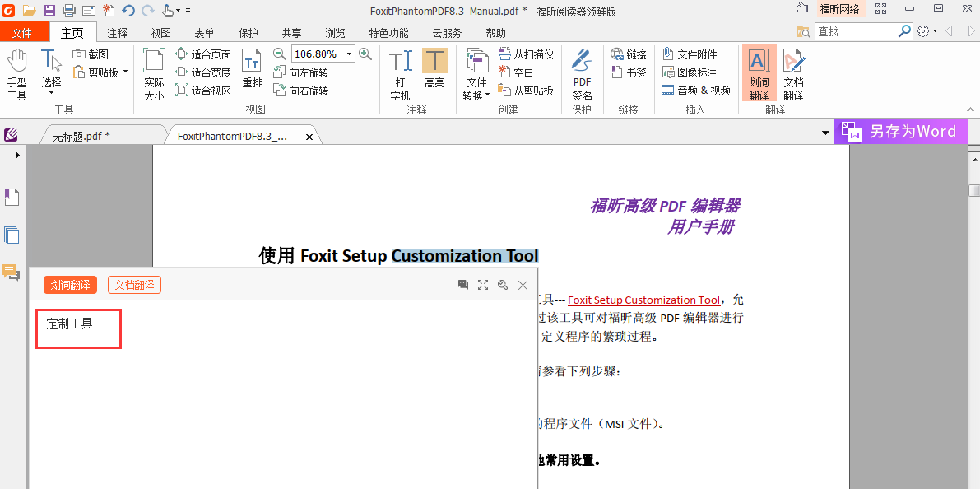The width and height of the screenshot is (980, 489).
Task: Create a blank (空白) PDF
Action: pos(516,72)
